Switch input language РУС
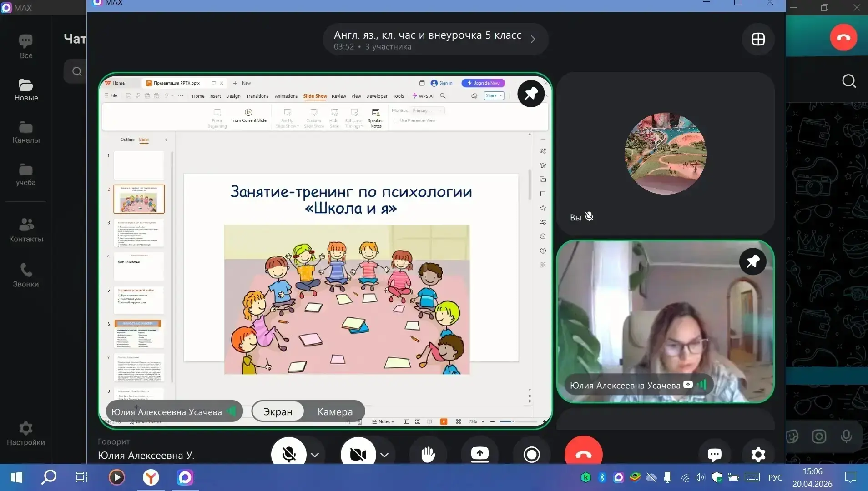Screen dimensions: 868x491 tap(775, 477)
